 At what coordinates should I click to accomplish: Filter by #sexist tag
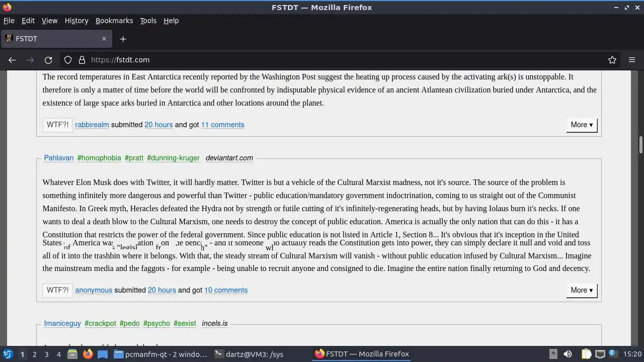[185, 323]
